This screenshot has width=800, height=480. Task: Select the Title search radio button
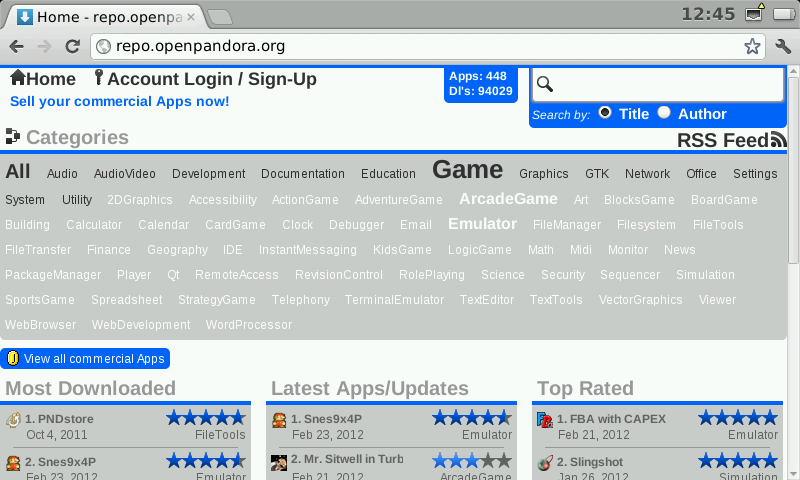605,112
